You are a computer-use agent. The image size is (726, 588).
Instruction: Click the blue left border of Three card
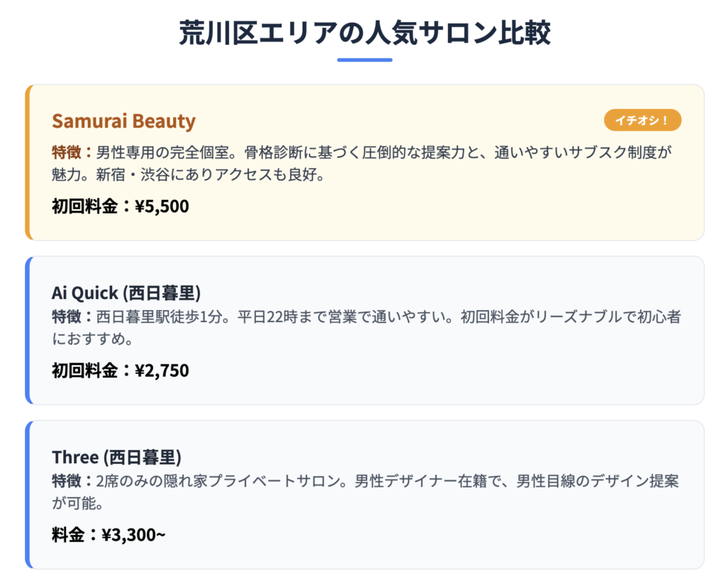[28, 494]
